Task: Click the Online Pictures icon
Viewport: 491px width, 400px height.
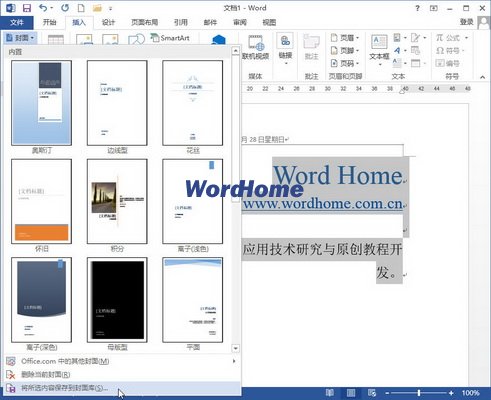Action: pos(110,39)
